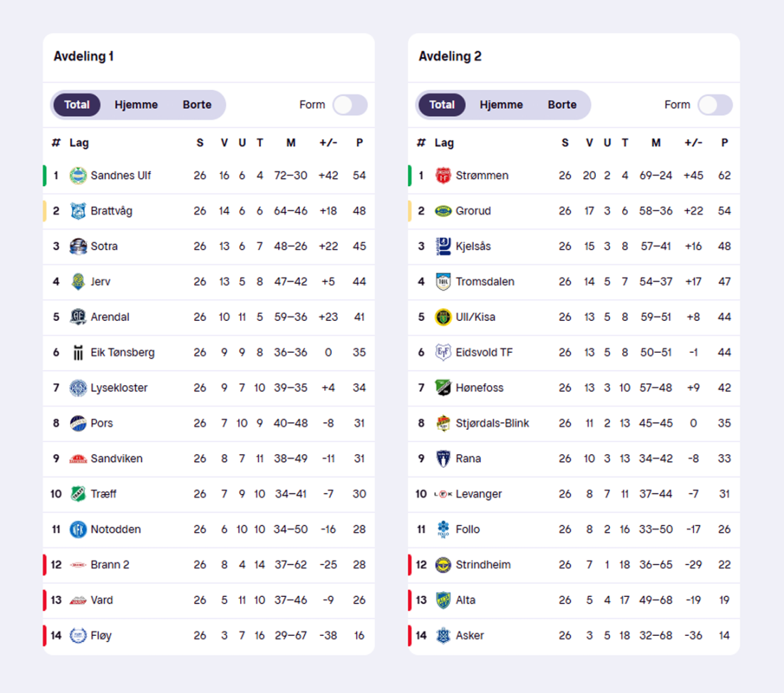Viewport: 784px width, 693px height.
Task: Select Hjemme tab in Avdeling 2
Action: (501, 105)
